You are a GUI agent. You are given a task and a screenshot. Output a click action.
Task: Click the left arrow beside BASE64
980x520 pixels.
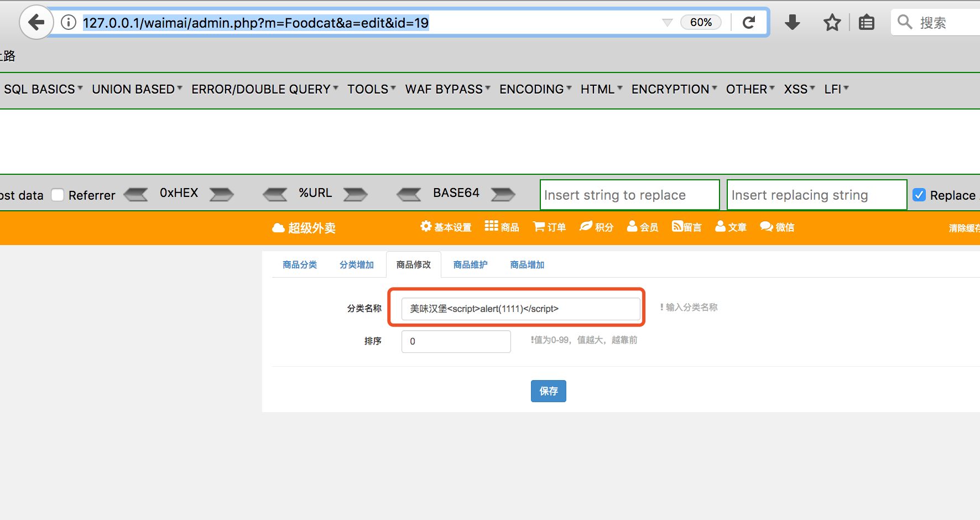pos(409,194)
